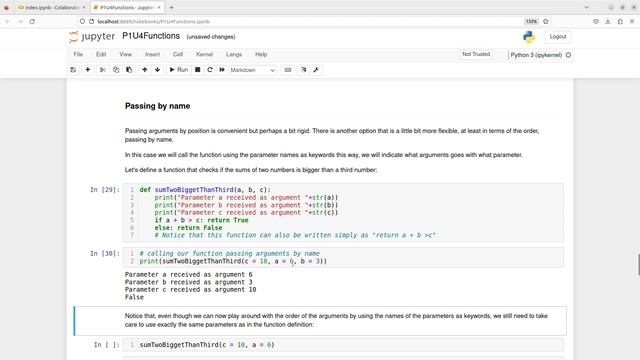
Task: Run the selected cell
Action: point(179,70)
